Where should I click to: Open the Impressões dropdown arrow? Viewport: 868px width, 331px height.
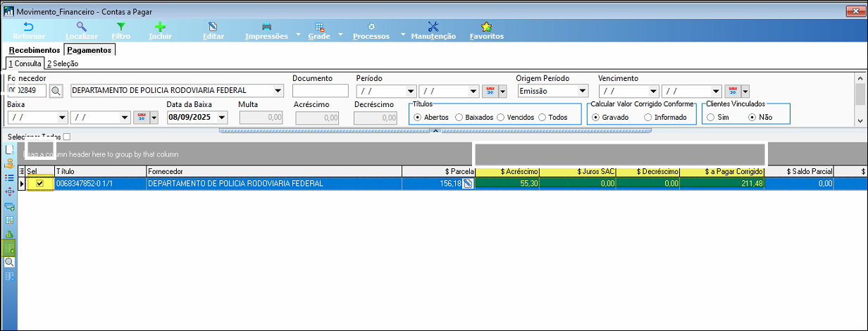298,35
